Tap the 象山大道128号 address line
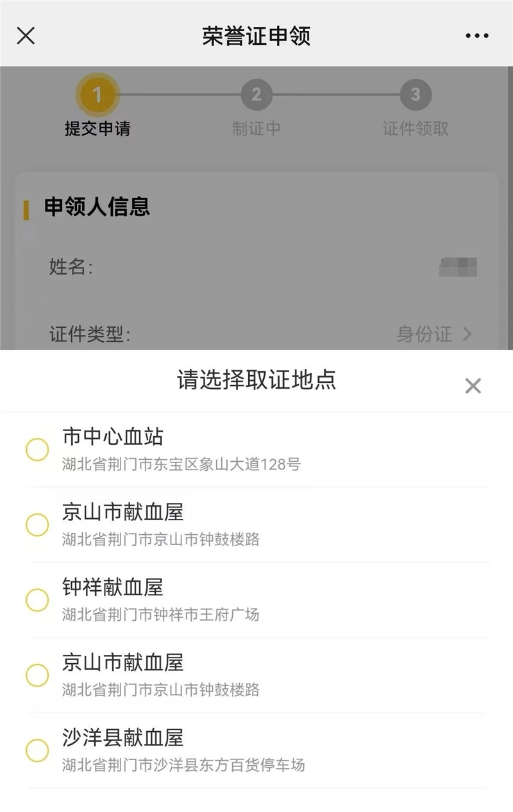Viewport: 513px width, 812px height. click(181, 464)
